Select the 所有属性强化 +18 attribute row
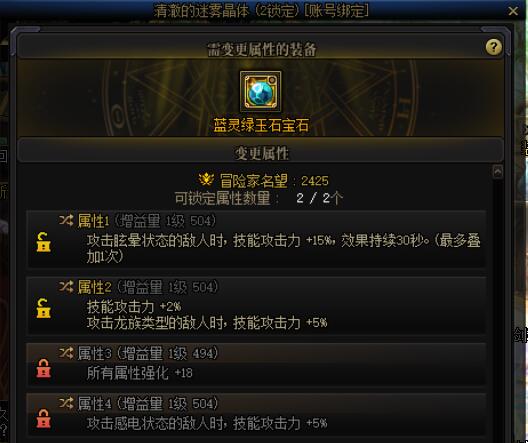The height and width of the screenshot is (443, 528). point(256,364)
